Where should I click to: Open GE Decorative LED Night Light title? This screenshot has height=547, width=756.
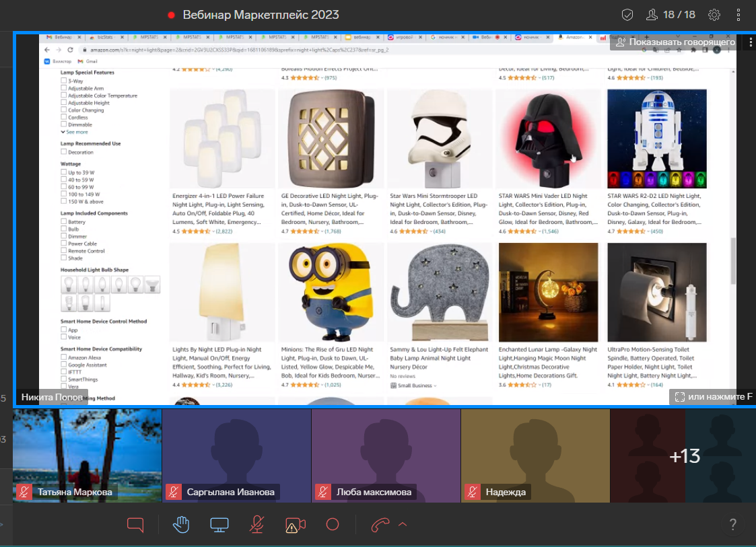click(x=330, y=209)
